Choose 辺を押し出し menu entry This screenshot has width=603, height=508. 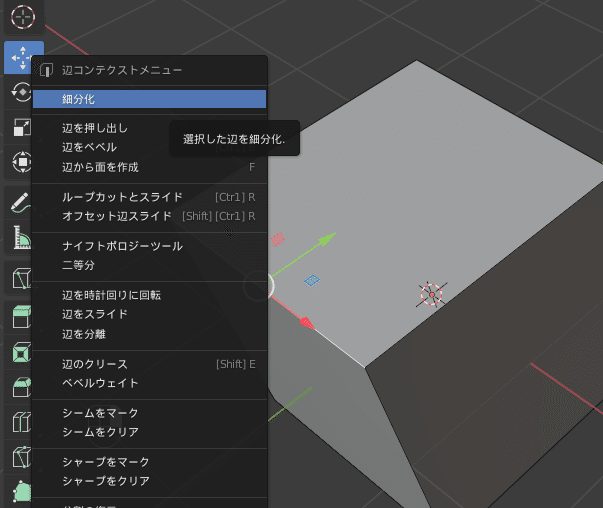[149, 128]
